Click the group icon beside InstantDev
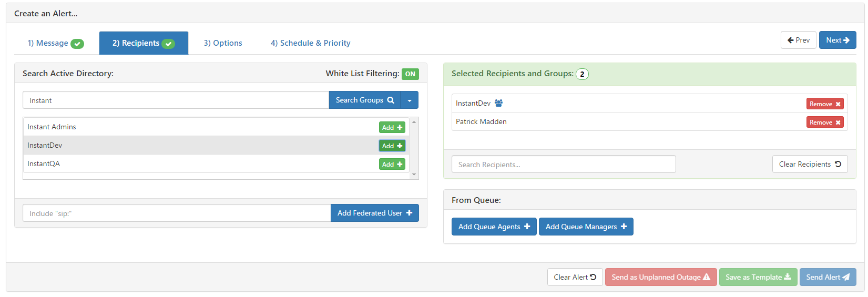This screenshot has height=297, width=868. coord(498,103)
